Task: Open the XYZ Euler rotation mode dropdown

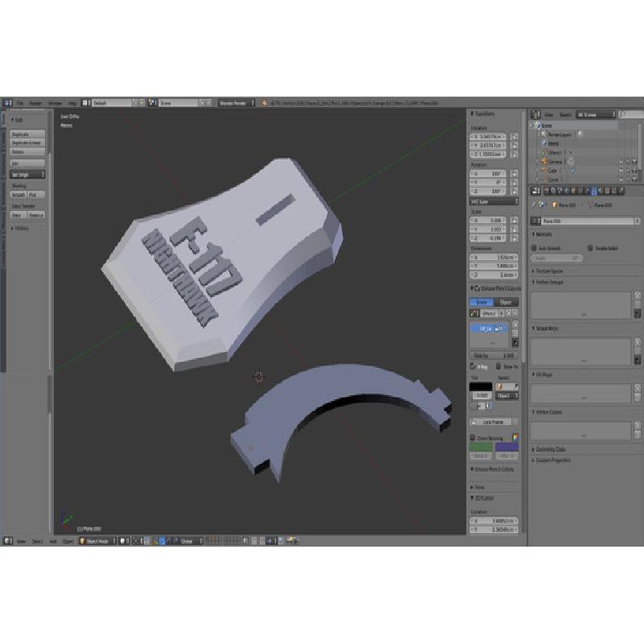Action: tap(493, 202)
